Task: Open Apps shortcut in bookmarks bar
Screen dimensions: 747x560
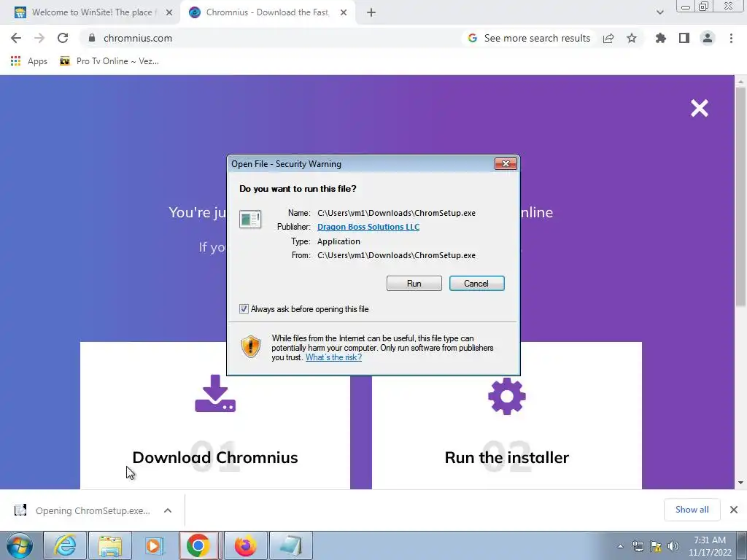Action: 29,61
